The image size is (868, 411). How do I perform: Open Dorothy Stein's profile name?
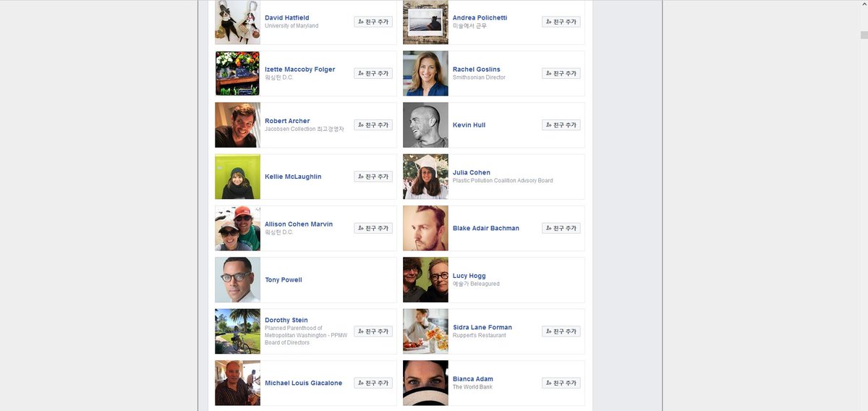coord(286,320)
